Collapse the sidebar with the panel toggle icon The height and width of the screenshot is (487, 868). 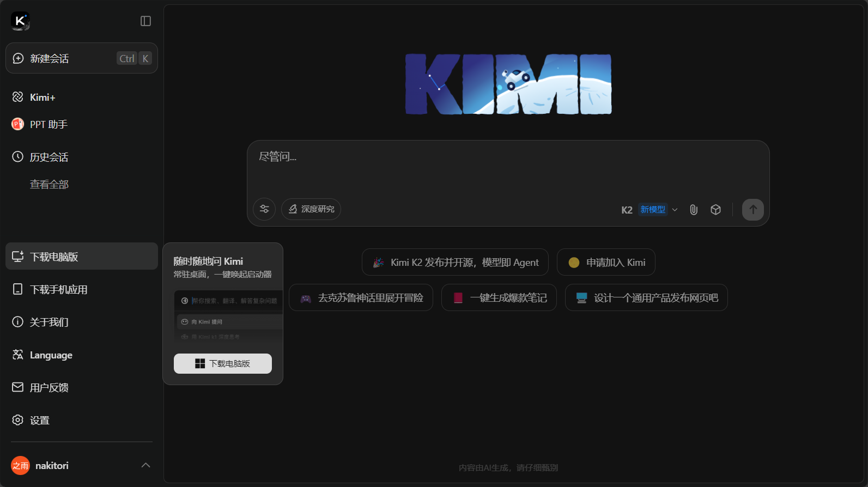coord(145,21)
